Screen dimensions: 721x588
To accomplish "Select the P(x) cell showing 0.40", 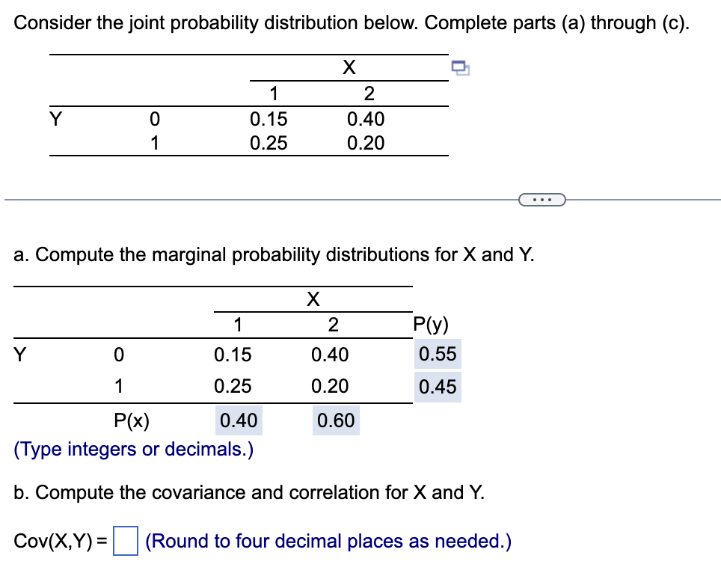I will point(239,420).
